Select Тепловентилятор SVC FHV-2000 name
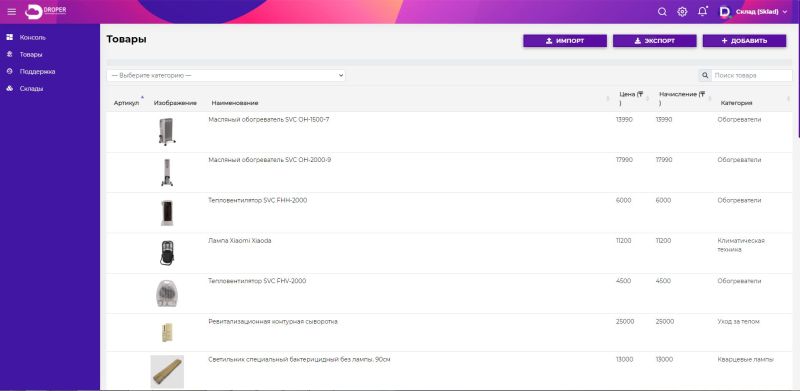Viewport: 800px width, 391px height. (257, 281)
